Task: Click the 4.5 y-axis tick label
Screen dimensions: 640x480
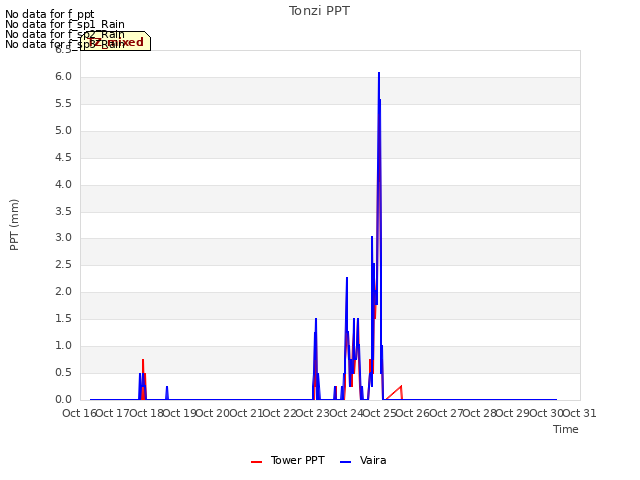Action: pos(64,158)
